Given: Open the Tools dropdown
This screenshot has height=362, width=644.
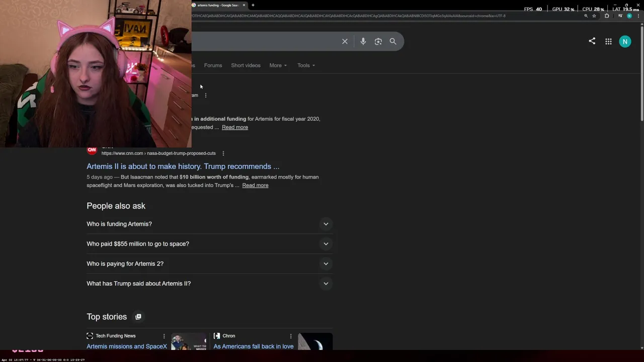Looking at the screenshot, I should pos(306,65).
